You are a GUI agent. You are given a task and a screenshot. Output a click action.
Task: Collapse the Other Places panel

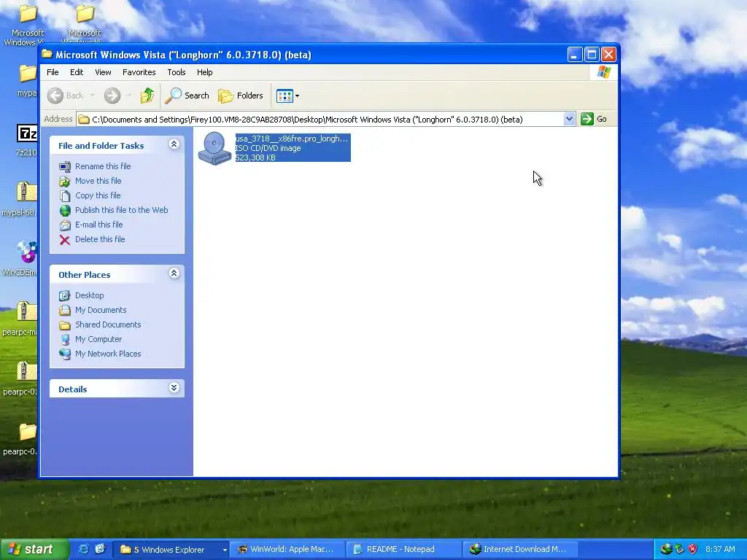(x=174, y=273)
